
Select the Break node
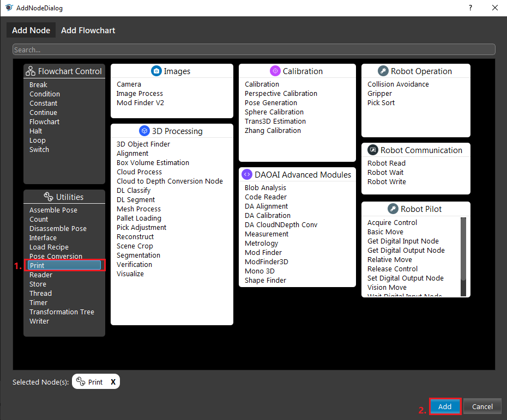pyautogui.click(x=38, y=84)
